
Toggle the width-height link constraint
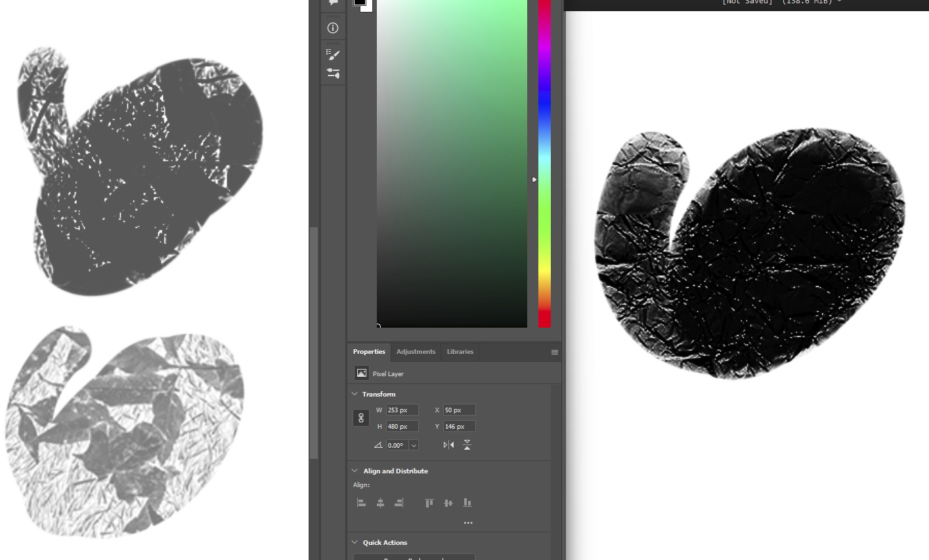coord(361,418)
